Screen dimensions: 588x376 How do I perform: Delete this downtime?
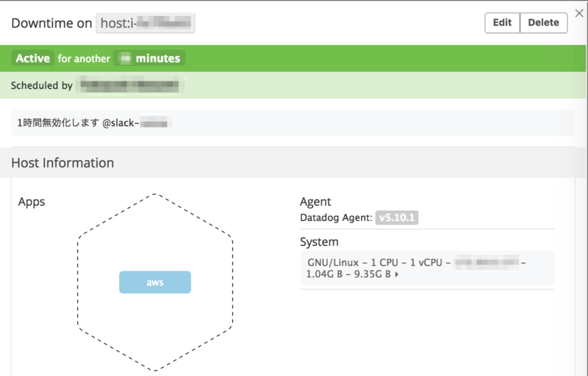pos(543,23)
